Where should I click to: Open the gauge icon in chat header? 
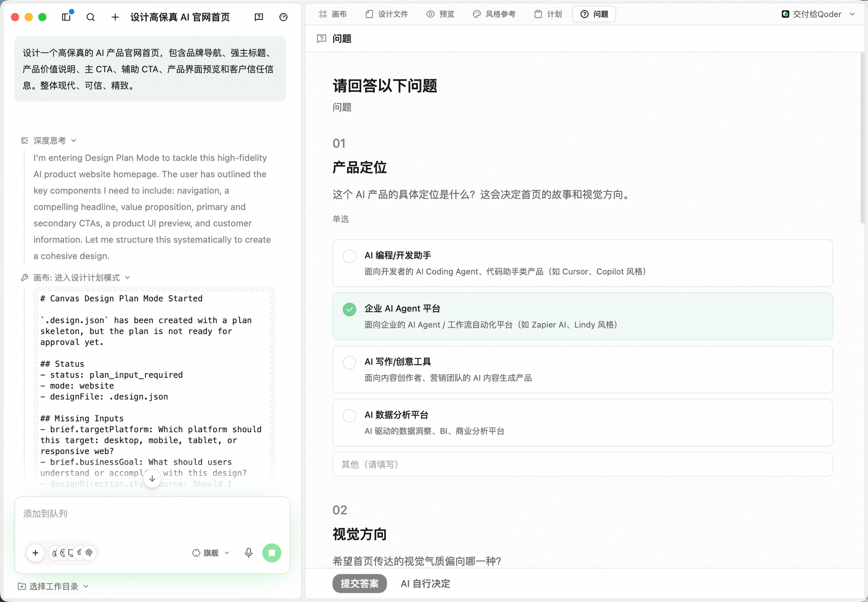point(283,17)
